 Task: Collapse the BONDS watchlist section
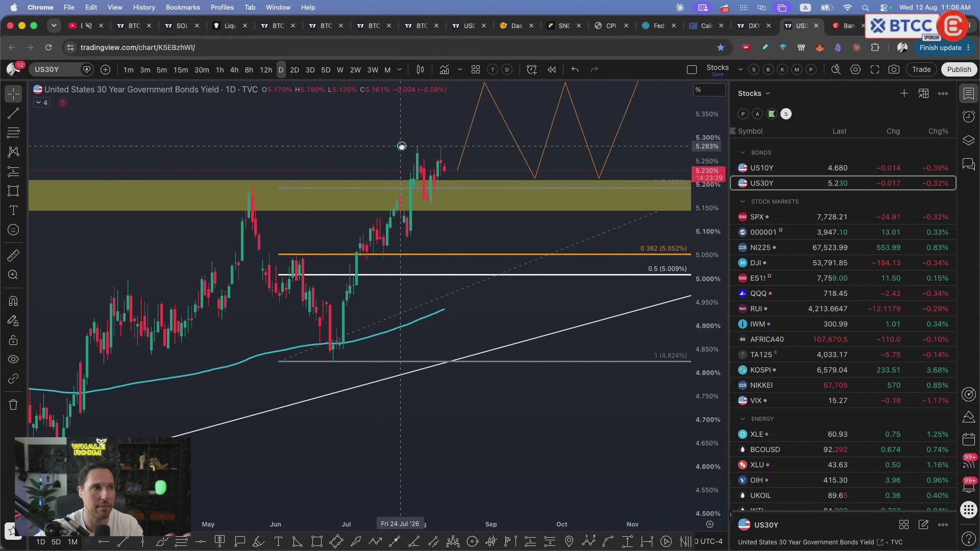tap(743, 153)
